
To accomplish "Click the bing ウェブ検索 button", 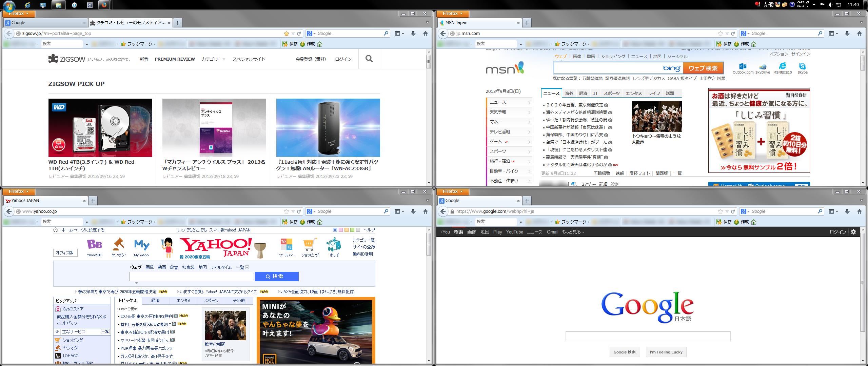I will pos(703,68).
